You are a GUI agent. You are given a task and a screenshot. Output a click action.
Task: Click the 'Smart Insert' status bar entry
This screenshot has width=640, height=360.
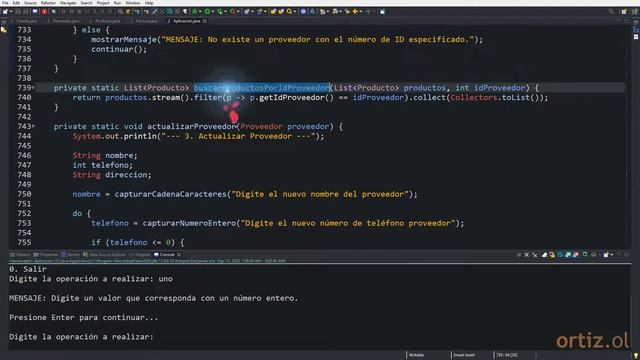point(464,355)
